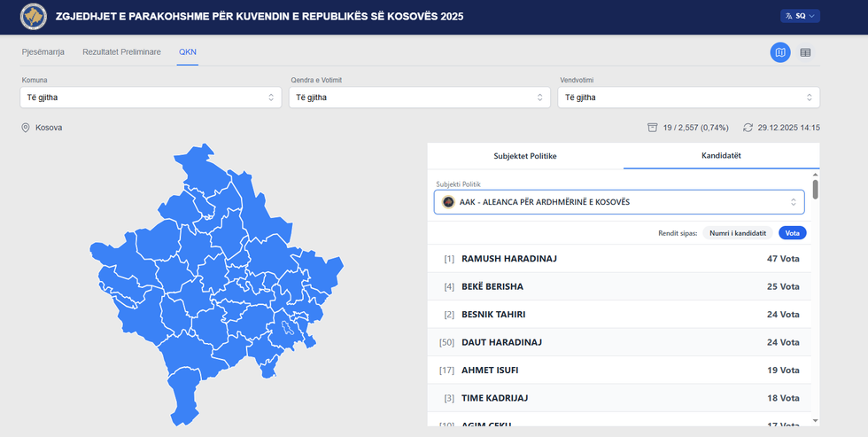Click the refresh timestamp icon
The height and width of the screenshot is (437, 868).
point(748,128)
